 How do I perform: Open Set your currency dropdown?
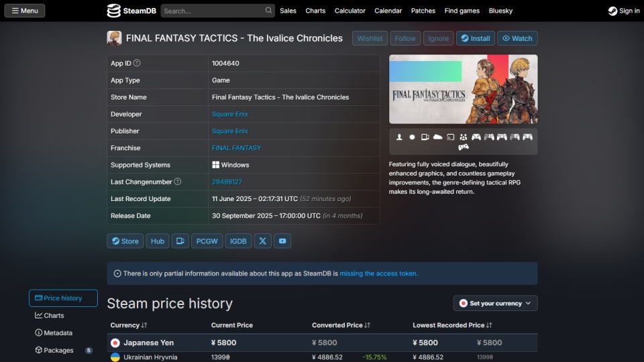[x=495, y=303]
